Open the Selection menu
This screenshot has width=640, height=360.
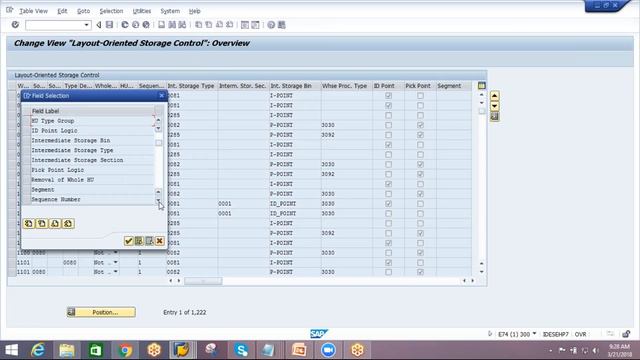click(x=111, y=11)
